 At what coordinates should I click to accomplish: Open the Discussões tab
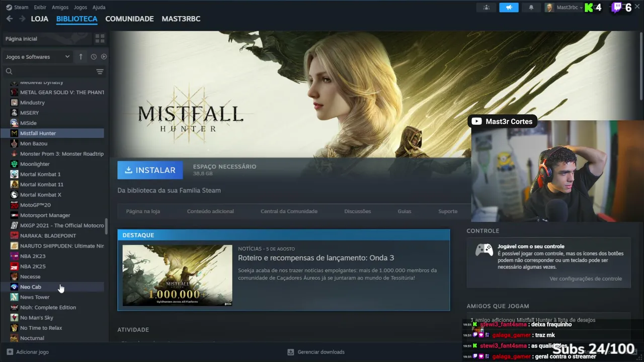(x=358, y=211)
